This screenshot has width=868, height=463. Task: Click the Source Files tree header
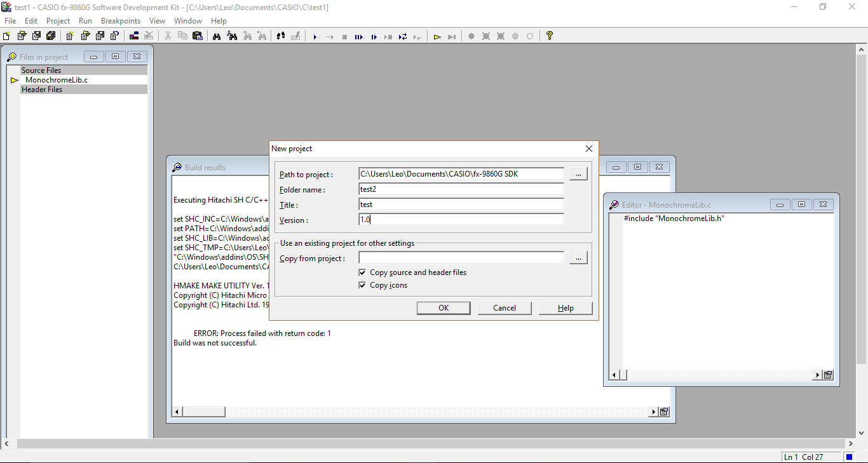click(x=84, y=70)
